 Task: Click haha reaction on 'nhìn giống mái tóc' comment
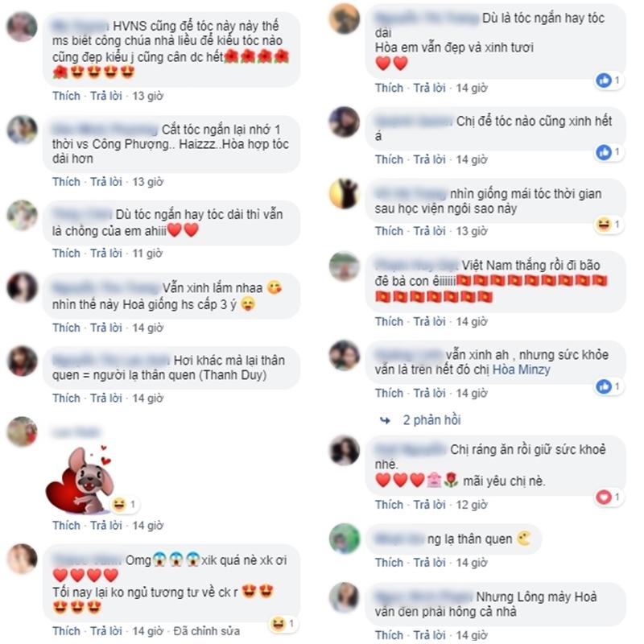[604, 225]
